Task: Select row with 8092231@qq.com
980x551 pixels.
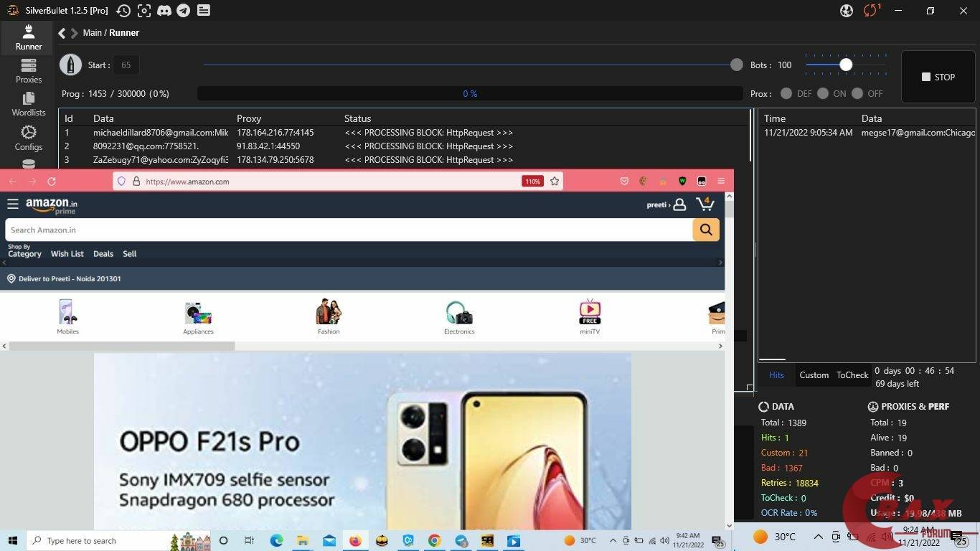Action: point(405,146)
